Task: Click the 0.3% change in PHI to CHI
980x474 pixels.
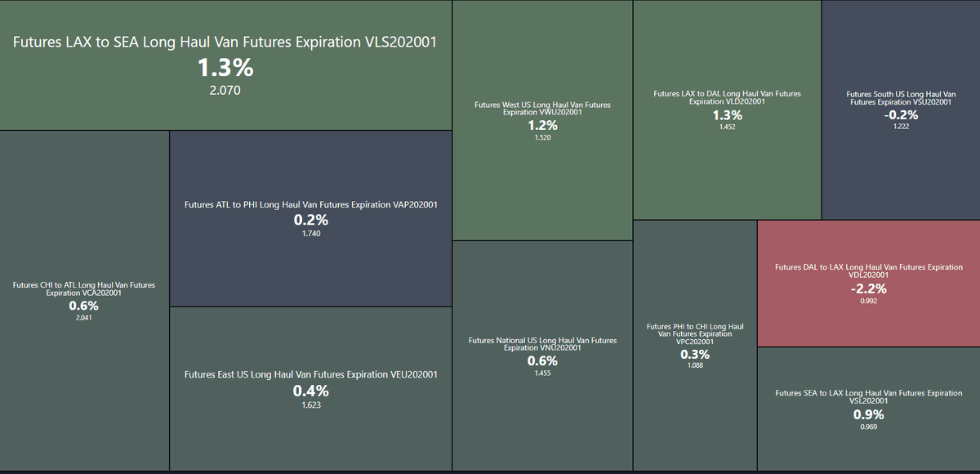Action: (695, 354)
